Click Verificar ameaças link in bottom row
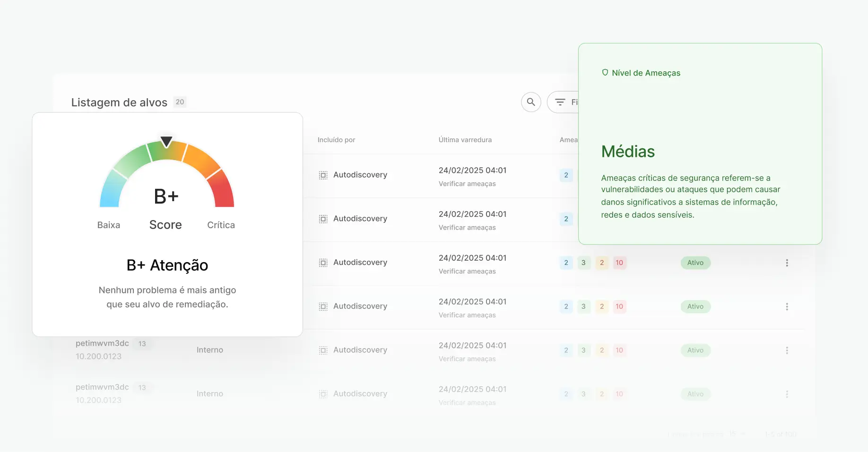868x452 pixels. tap(467, 403)
